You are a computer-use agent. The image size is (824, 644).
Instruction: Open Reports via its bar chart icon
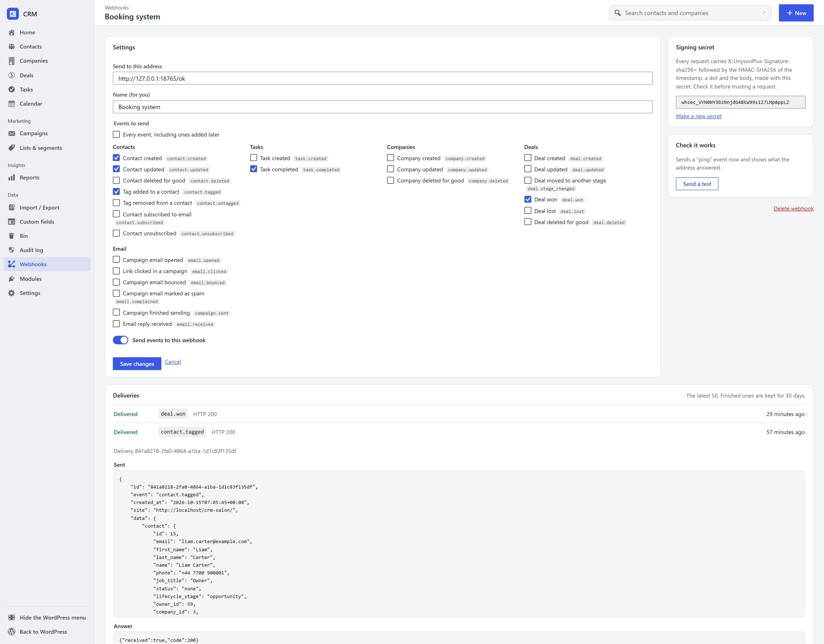pos(12,177)
